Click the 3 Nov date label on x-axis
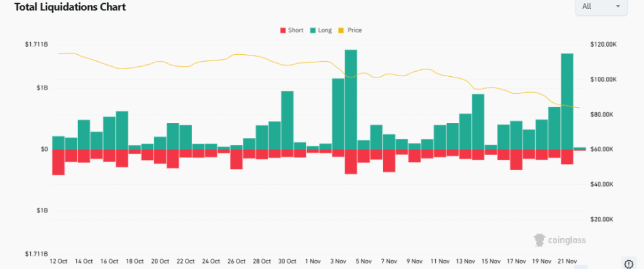The width and height of the screenshot is (644, 269). click(338, 261)
